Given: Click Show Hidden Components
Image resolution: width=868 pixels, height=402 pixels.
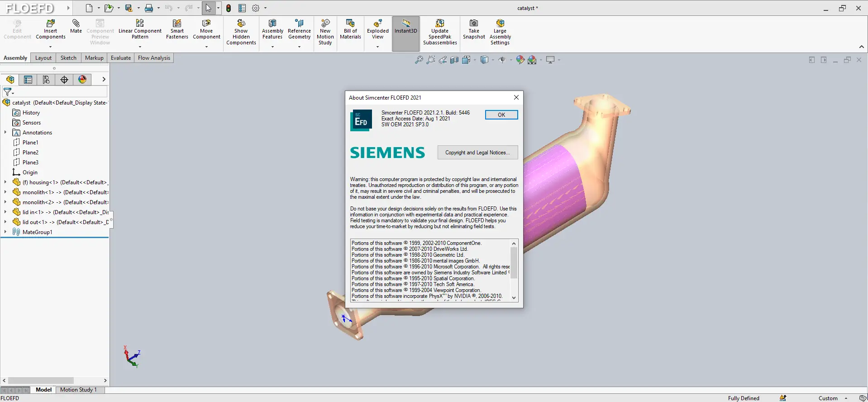Looking at the screenshot, I should (x=241, y=32).
